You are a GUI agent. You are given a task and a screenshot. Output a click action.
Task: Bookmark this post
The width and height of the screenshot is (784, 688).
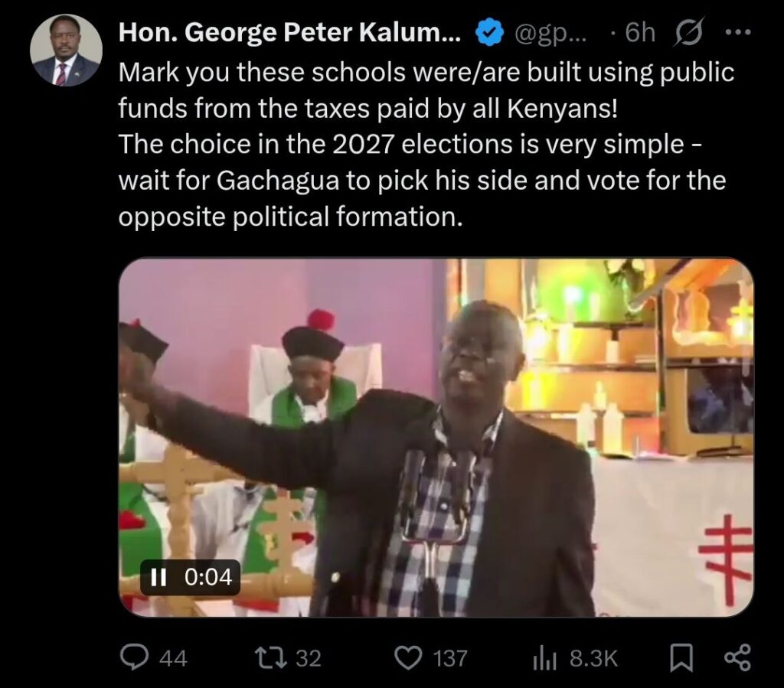[681, 657]
